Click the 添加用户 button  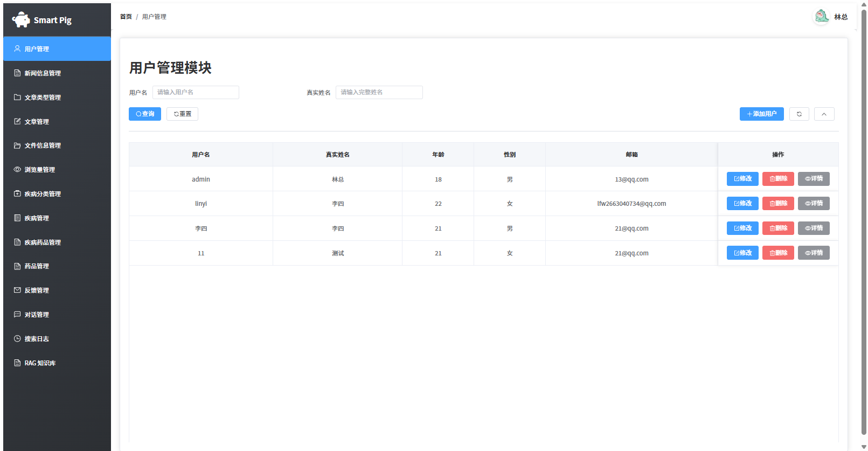[x=762, y=114]
